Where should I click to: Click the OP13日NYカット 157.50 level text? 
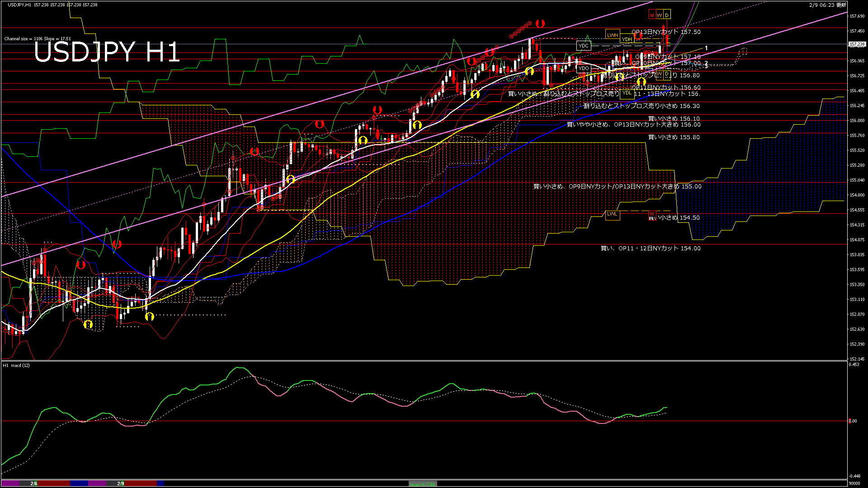click(666, 32)
